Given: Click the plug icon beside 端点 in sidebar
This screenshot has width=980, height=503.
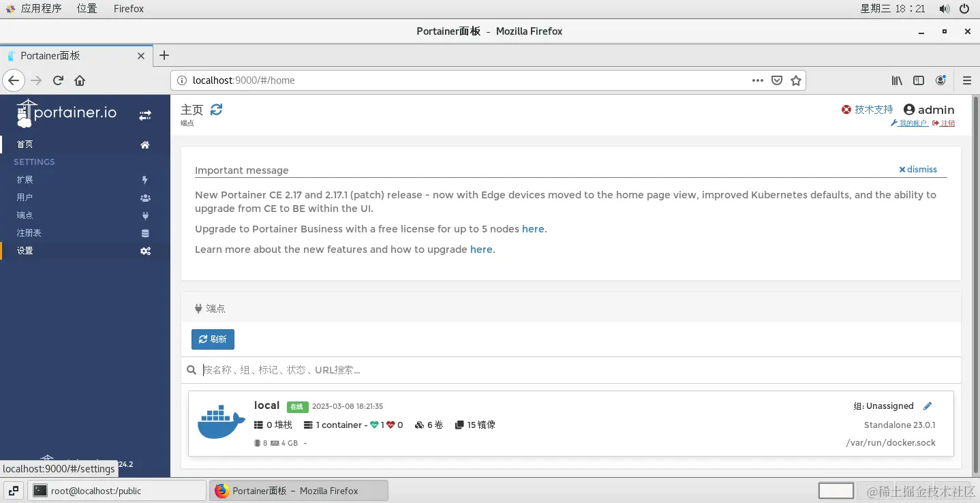Looking at the screenshot, I should (x=145, y=215).
